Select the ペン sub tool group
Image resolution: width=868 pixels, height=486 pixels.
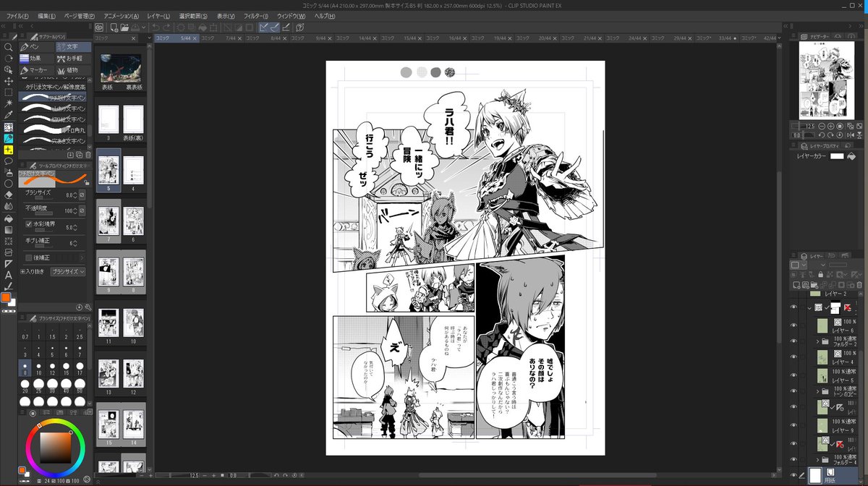point(36,47)
